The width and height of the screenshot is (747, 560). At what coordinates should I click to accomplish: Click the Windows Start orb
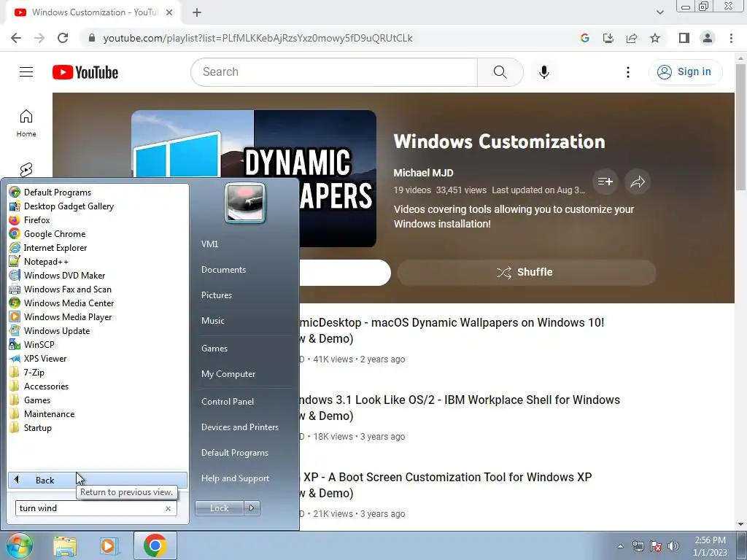tap(20, 545)
